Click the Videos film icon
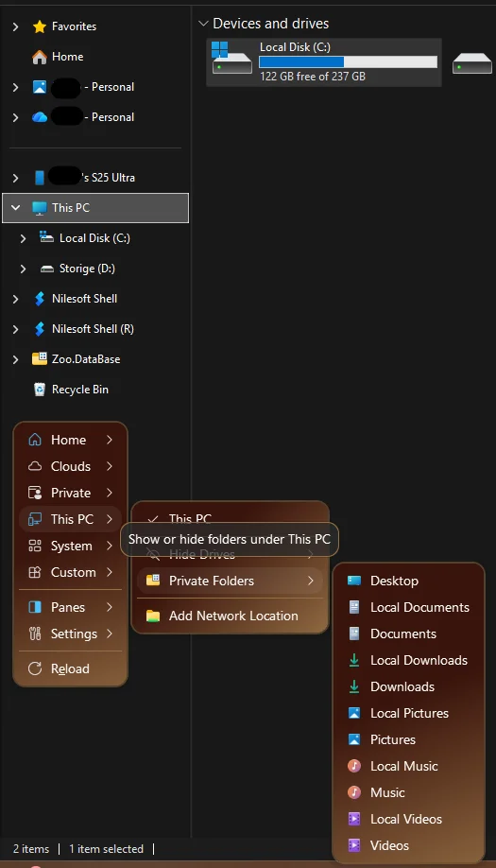Screen dimensions: 496x868 (354, 845)
